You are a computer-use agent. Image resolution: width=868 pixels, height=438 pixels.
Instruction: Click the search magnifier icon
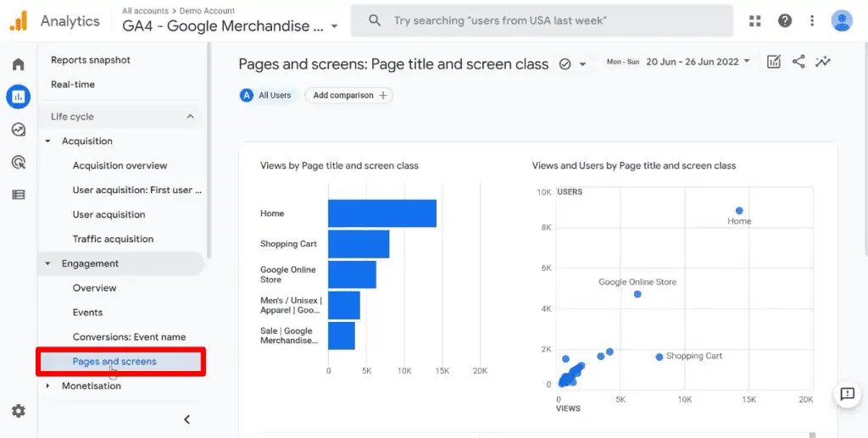coord(375,21)
